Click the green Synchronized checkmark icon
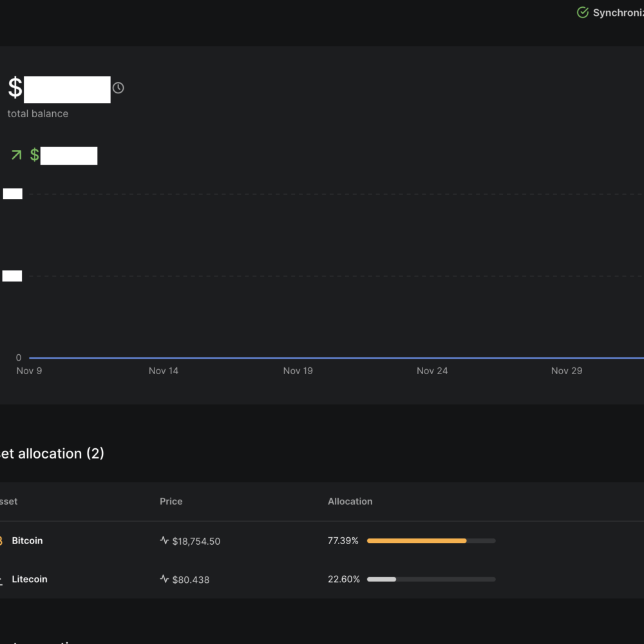The width and height of the screenshot is (644, 644). tap(582, 13)
